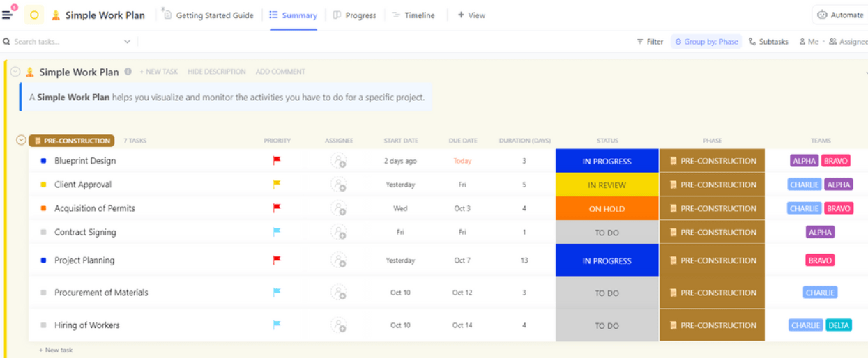This screenshot has width=868, height=358.
Task: Open the Progress tab
Action: click(x=354, y=15)
